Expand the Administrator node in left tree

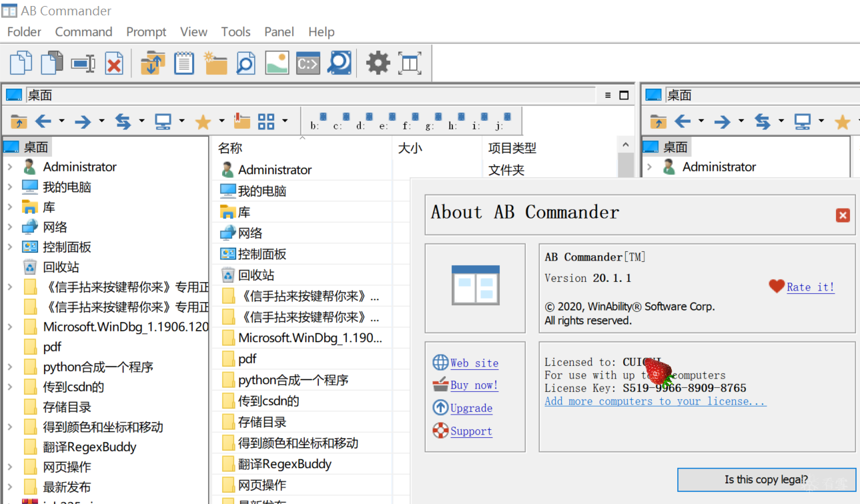click(10, 167)
